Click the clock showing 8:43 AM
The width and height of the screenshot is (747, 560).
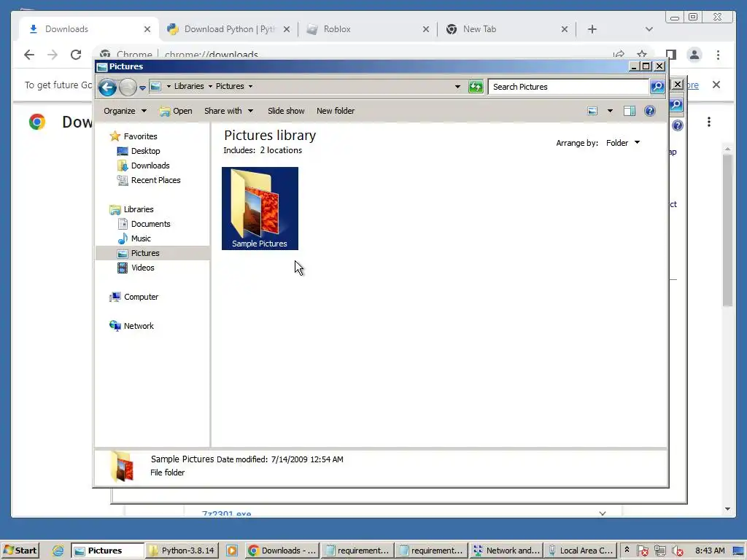(x=709, y=551)
